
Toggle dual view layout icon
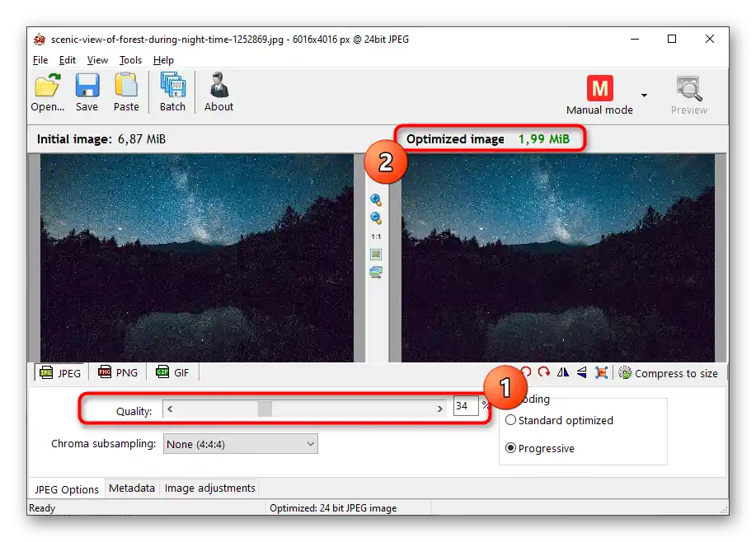tap(376, 272)
